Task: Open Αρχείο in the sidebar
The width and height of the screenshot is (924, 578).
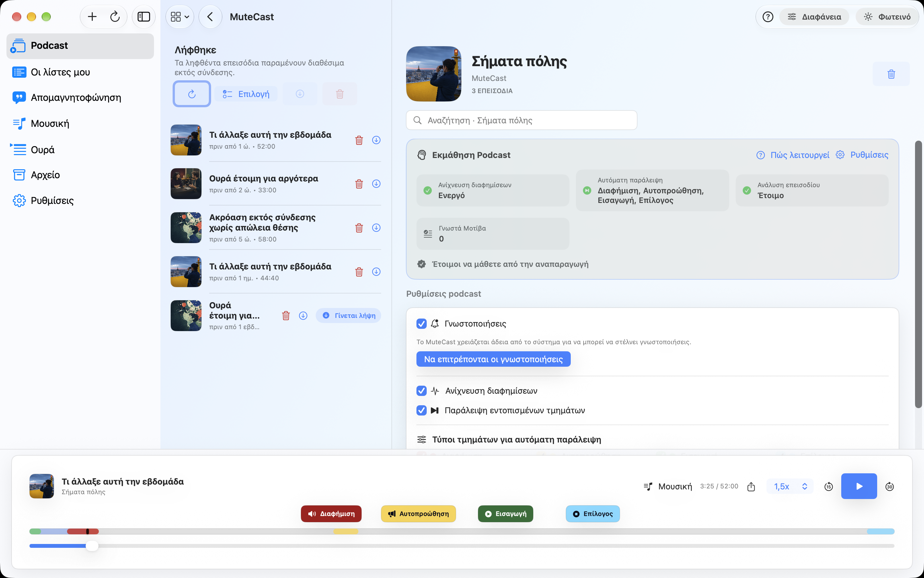Action: click(80, 175)
